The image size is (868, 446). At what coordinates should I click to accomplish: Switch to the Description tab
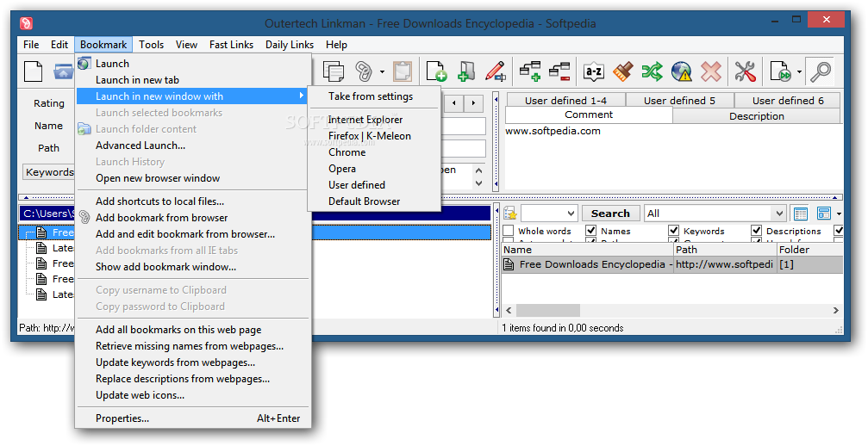tap(756, 116)
